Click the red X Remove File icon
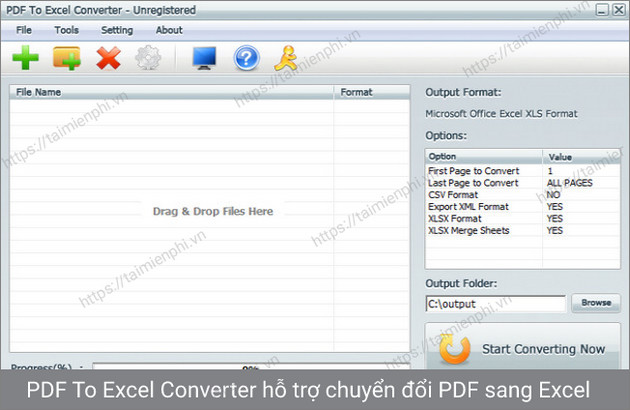 pos(108,58)
